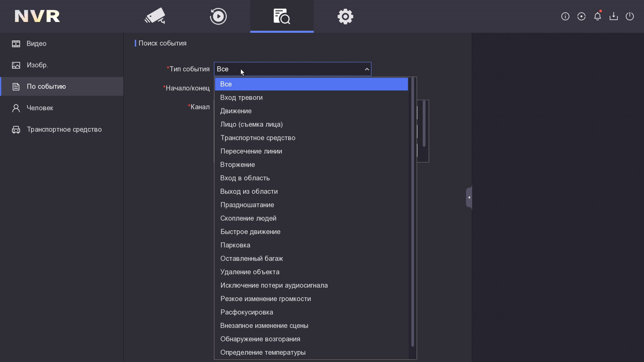The image size is (644, 362).
Task: Open Транспортное средство sidebar entry
Action: (62, 129)
